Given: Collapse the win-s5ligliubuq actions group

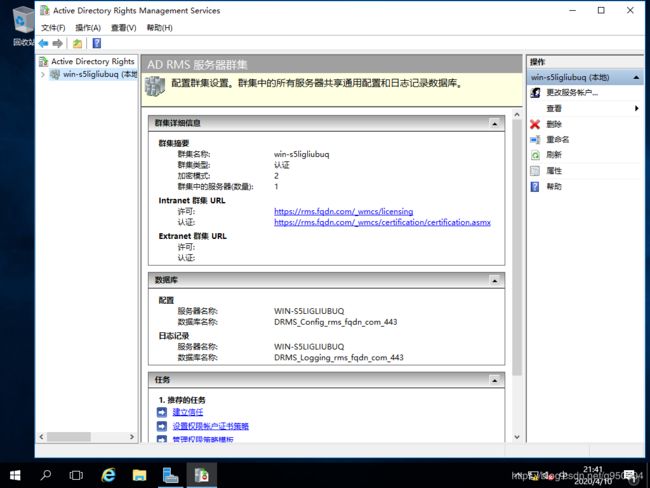Looking at the screenshot, I should (636, 78).
